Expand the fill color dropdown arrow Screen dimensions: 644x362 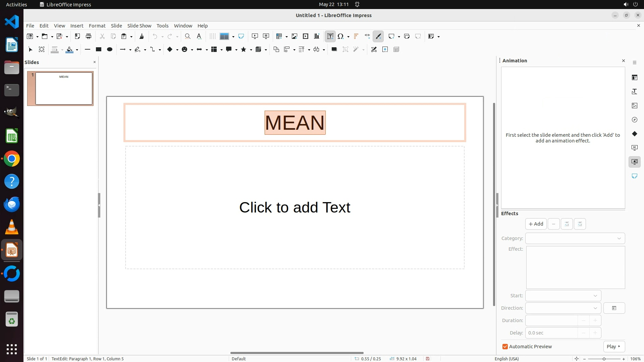[77, 50]
